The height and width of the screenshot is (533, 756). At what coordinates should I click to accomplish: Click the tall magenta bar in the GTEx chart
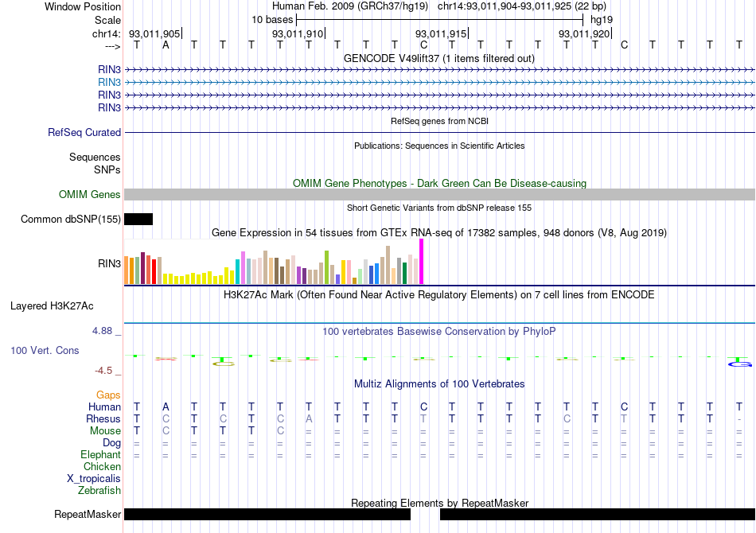[422, 262]
